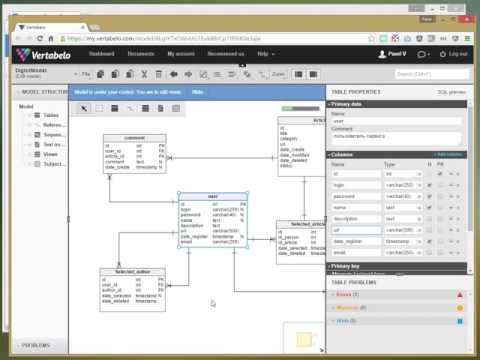The width and height of the screenshot is (480, 360).
Task: Select the pointer tool in diagram toolbar
Action: coord(84,108)
